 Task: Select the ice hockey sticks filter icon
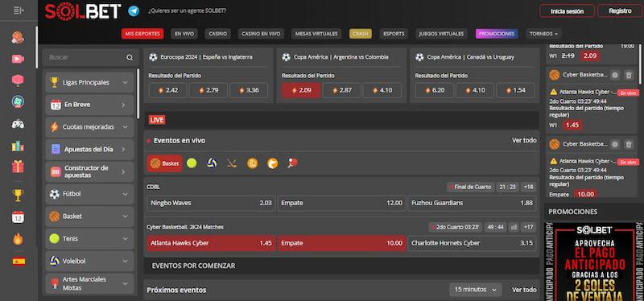pos(232,163)
